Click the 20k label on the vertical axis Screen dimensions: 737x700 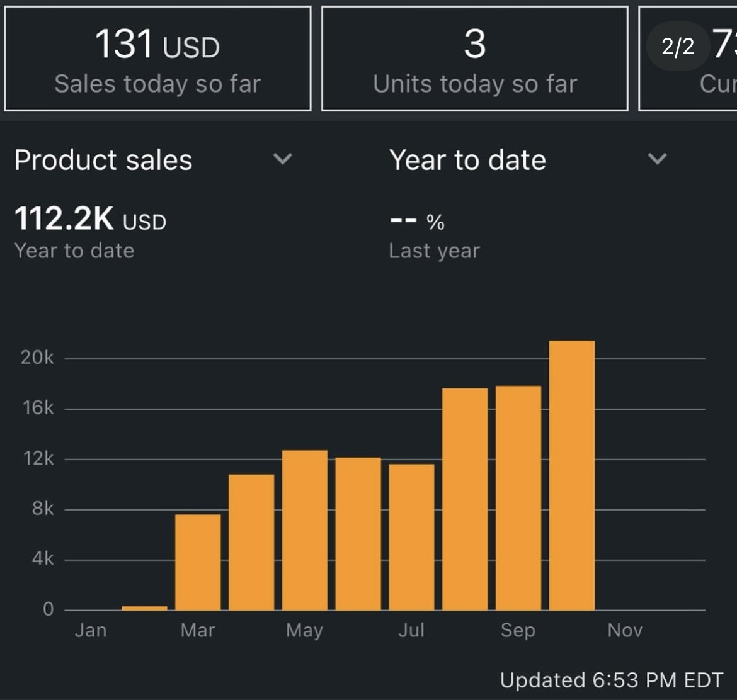click(37, 358)
